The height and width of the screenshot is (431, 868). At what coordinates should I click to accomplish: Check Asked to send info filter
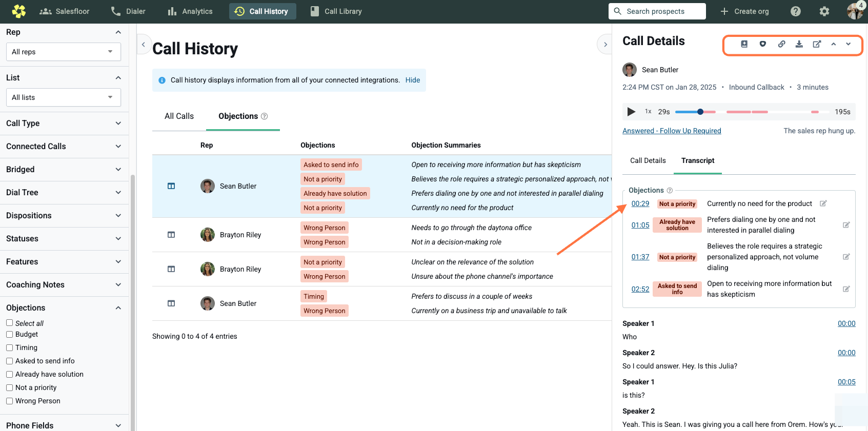coord(9,361)
